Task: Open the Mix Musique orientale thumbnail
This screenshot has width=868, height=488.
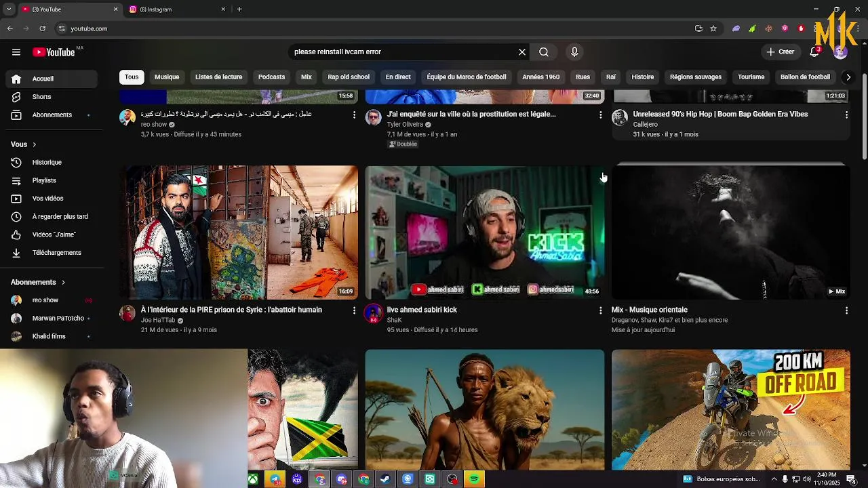Action: (x=730, y=232)
